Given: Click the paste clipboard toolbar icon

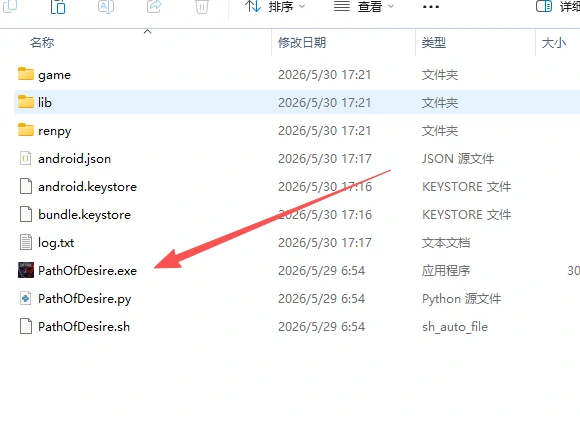Looking at the screenshot, I should click(x=58, y=7).
